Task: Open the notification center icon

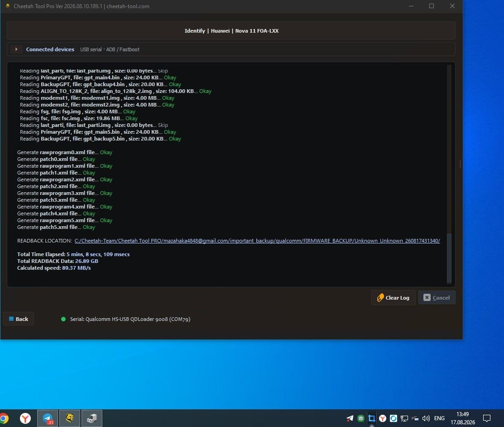Action: [487, 418]
